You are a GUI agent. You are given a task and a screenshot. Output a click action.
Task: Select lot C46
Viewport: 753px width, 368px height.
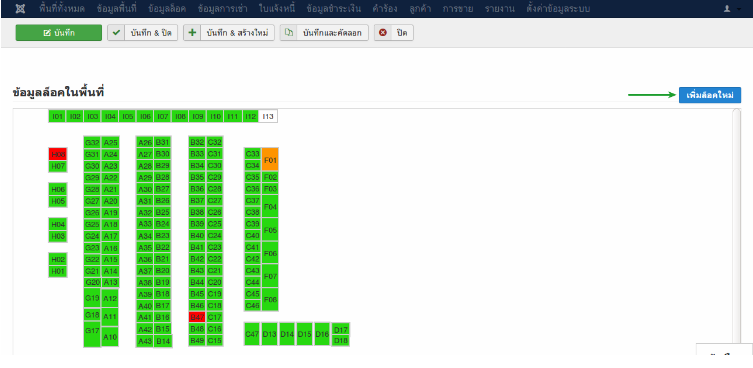[253, 306]
